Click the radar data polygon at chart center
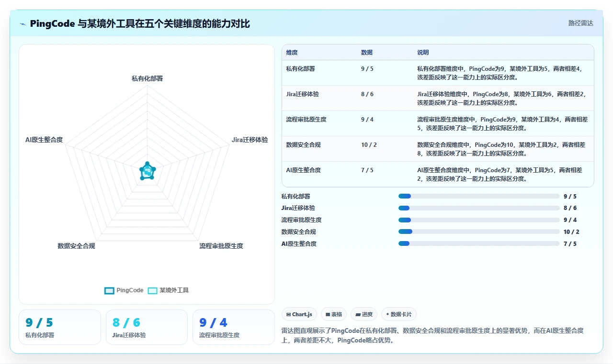The height and width of the screenshot is (364, 613). pos(147,171)
